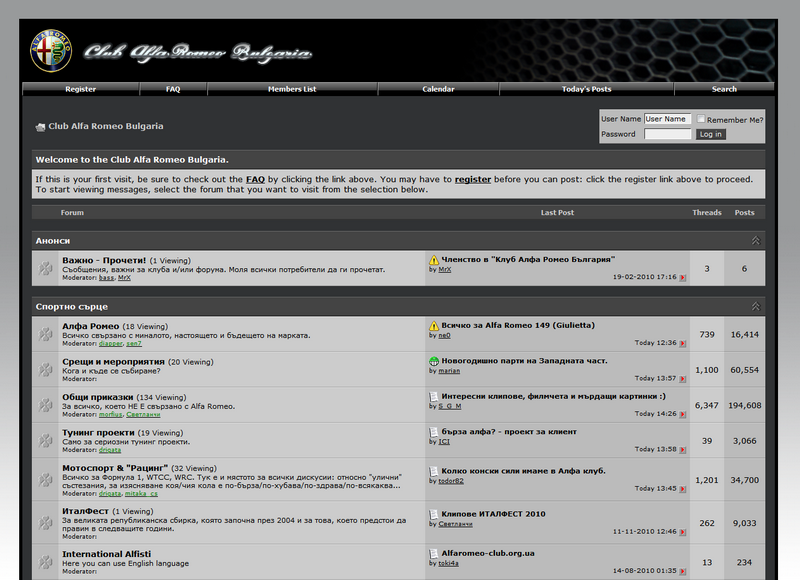Click warning icon next to Членство в Клуб post

pos(434,260)
